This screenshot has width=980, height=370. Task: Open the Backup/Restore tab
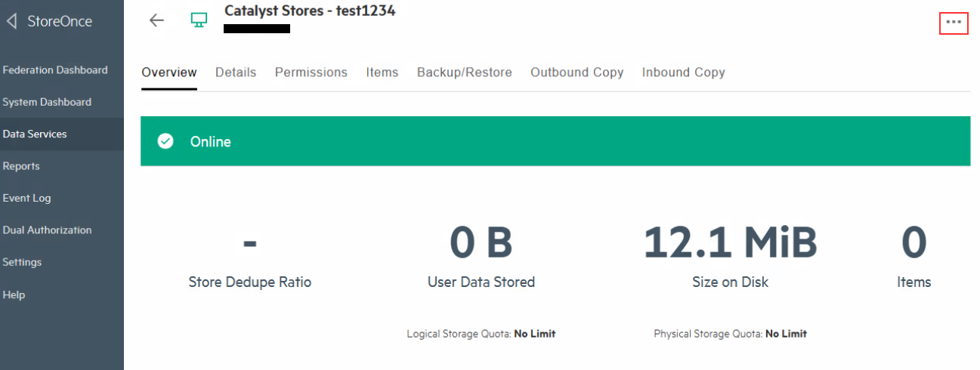click(x=465, y=72)
